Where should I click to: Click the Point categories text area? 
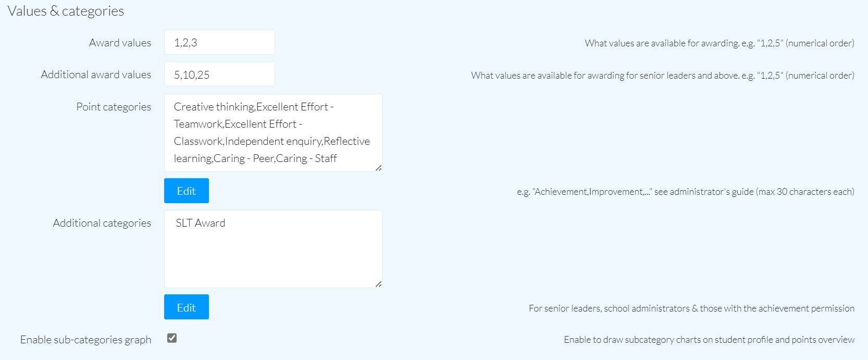point(273,133)
